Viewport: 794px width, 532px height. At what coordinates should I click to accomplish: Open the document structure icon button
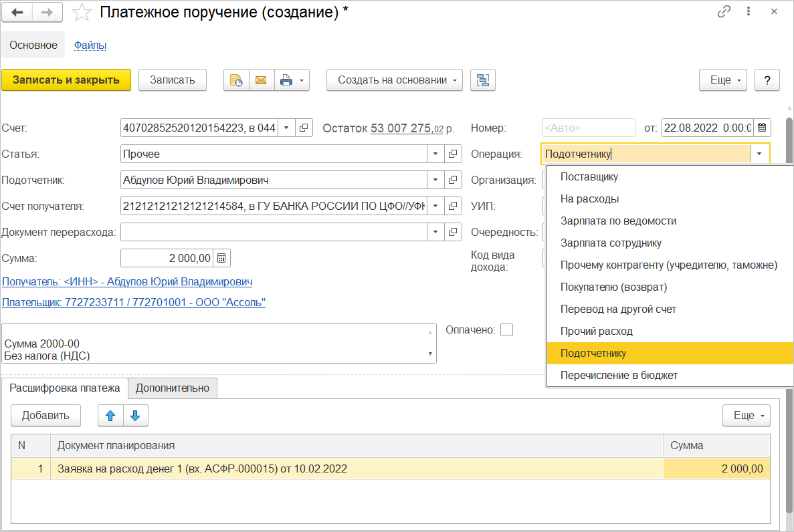click(482, 80)
